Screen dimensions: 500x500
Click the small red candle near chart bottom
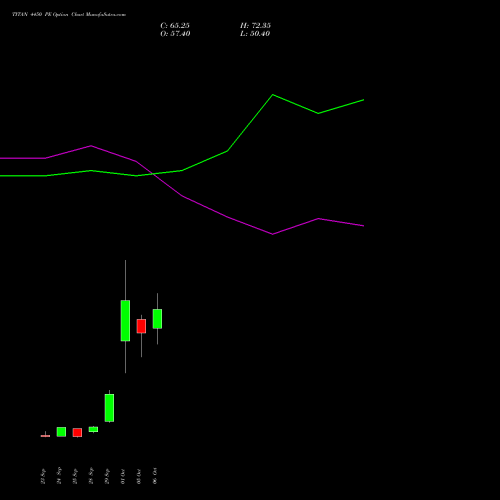click(x=77, y=432)
